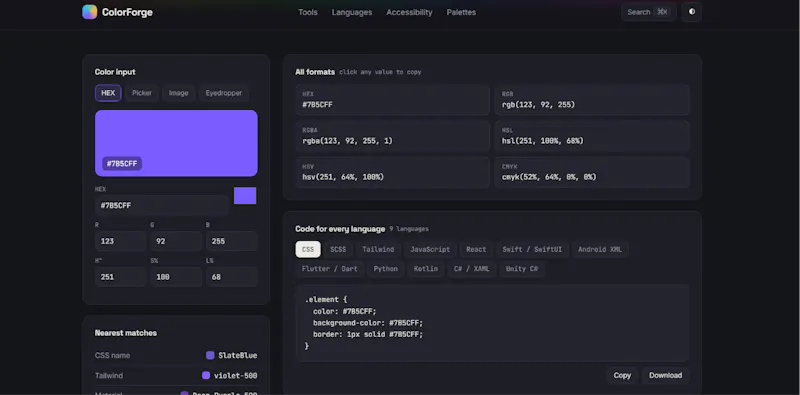Screen dimensions: 800x395
Task: Open the Languages menu
Action: 352,12
